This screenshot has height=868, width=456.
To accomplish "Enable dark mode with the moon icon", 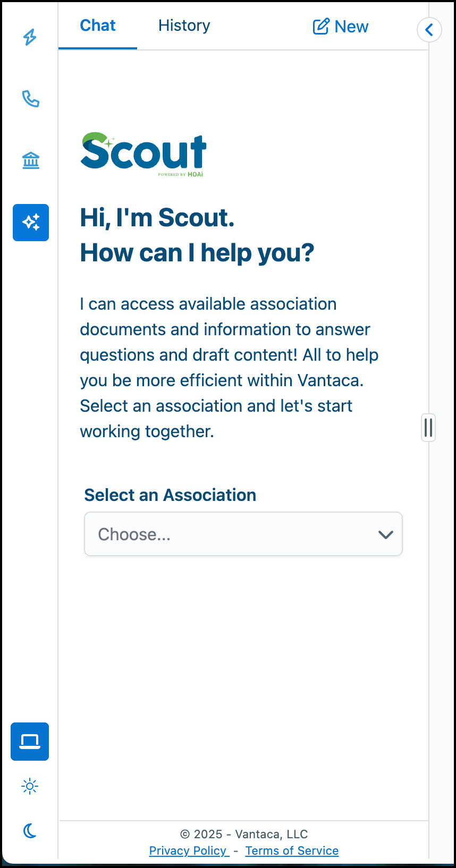I will pos(30,830).
